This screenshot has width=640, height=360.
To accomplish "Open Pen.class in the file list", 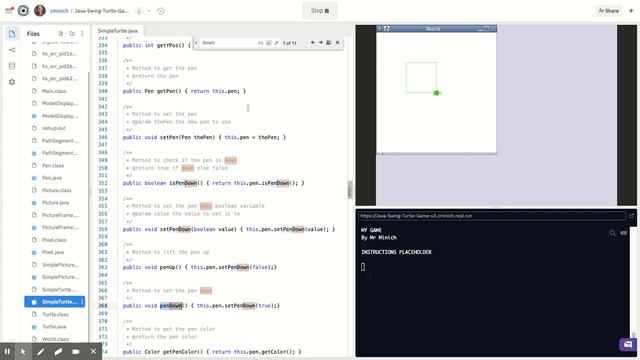I will (53, 165).
